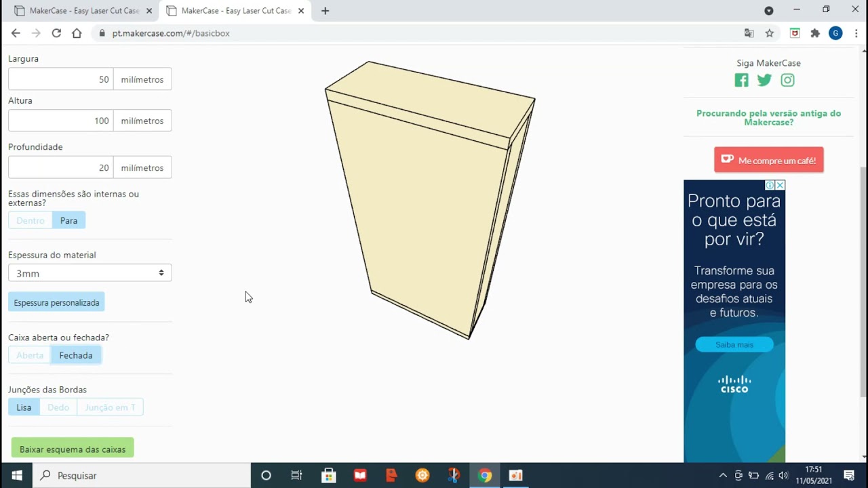Open the 3mm material thickness dropdown
Screen dimensions: 868x488
point(90,273)
